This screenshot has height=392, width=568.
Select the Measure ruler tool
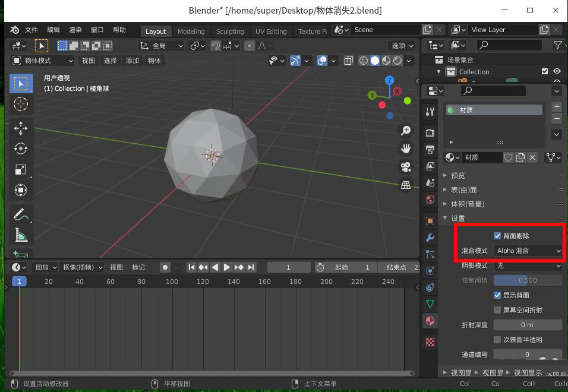point(21,235)
